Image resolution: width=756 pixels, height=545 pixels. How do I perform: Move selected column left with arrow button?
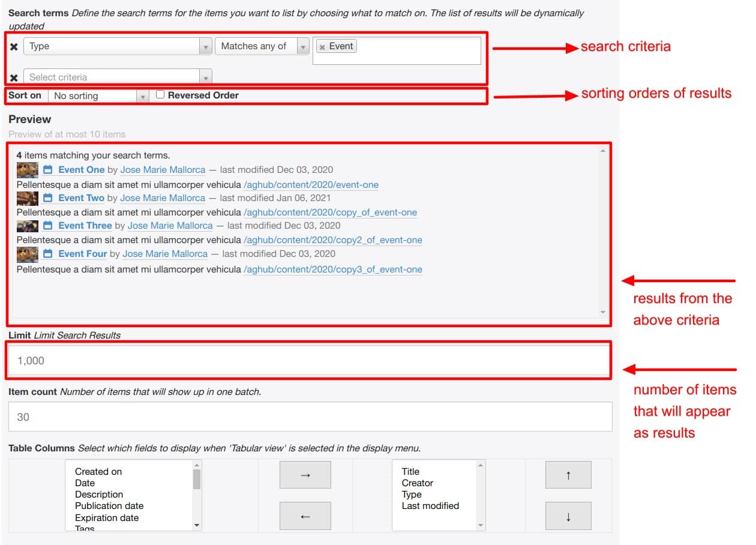(x=305, y=516)
